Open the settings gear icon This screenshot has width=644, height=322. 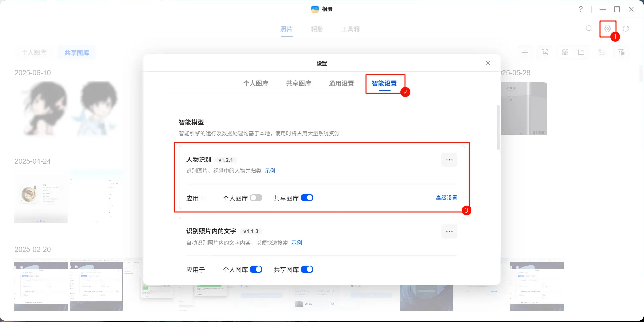point(607,29)
